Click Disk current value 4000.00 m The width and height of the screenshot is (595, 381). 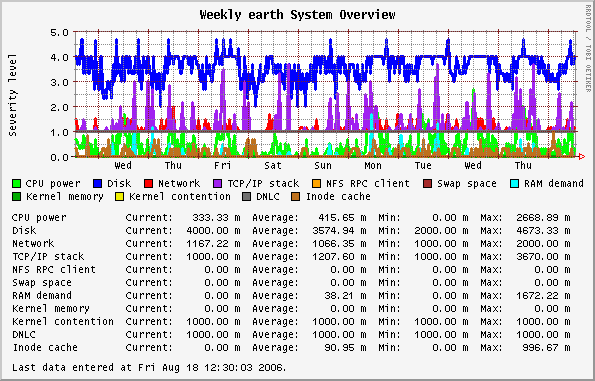tap(213, 230)
